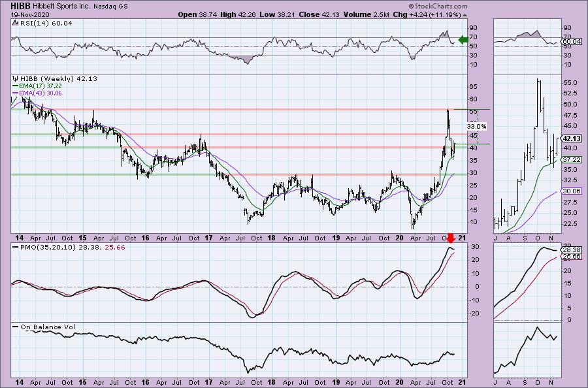Select the green EMA(17) legend line
Screen dimensions: 588x388
click(16, 86)
